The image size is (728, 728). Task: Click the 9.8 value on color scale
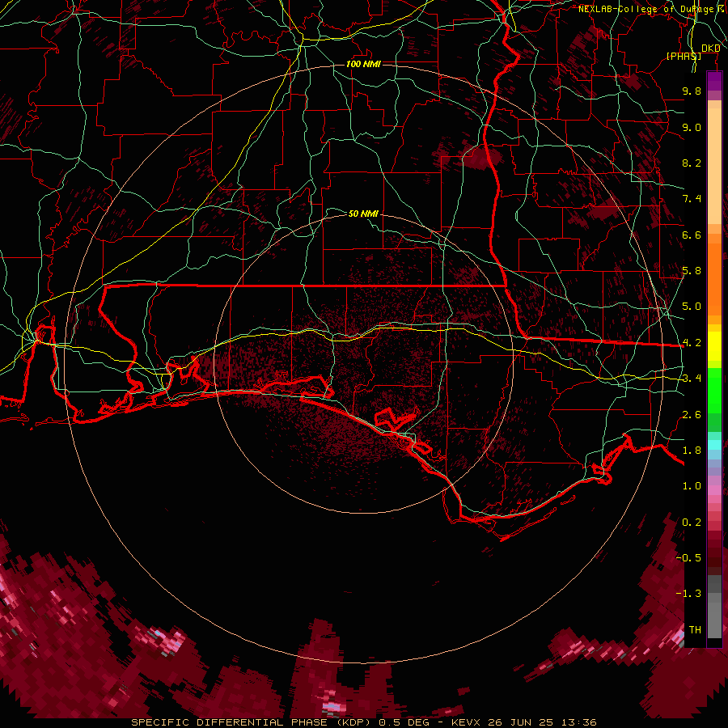692,91
